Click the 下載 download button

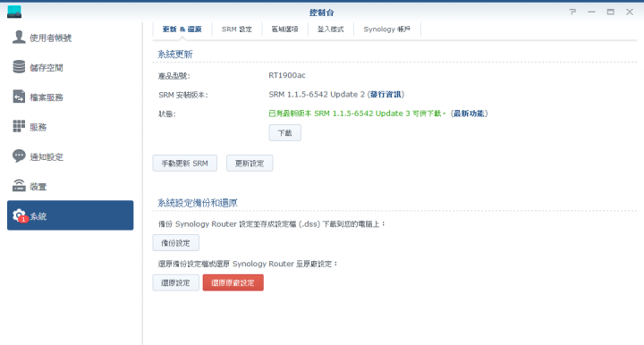(x=285, y=133)
